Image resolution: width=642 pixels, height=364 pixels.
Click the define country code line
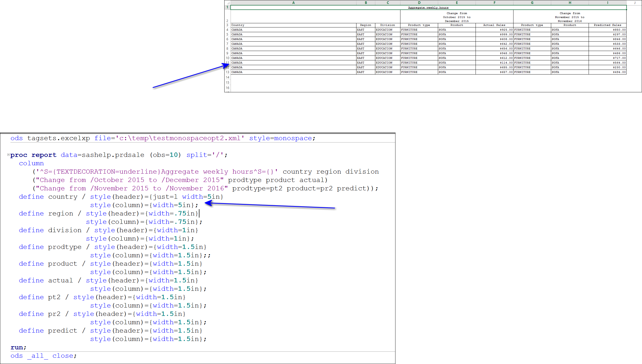tap(120, 197)
